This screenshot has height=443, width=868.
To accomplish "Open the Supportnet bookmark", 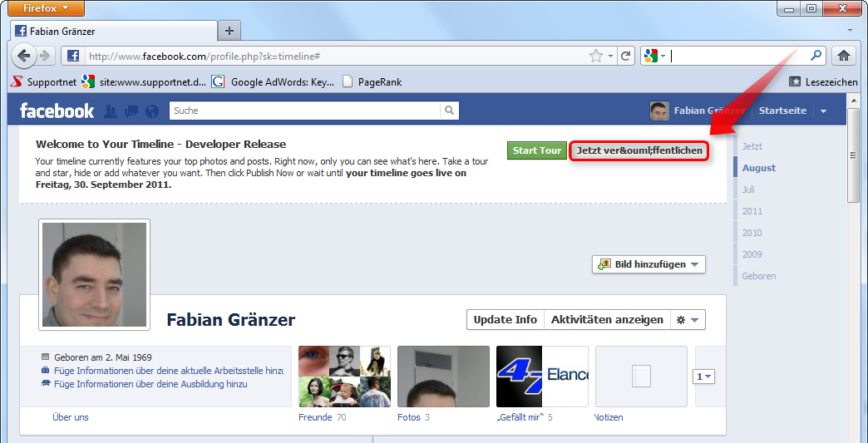I will tap(44, 81).
